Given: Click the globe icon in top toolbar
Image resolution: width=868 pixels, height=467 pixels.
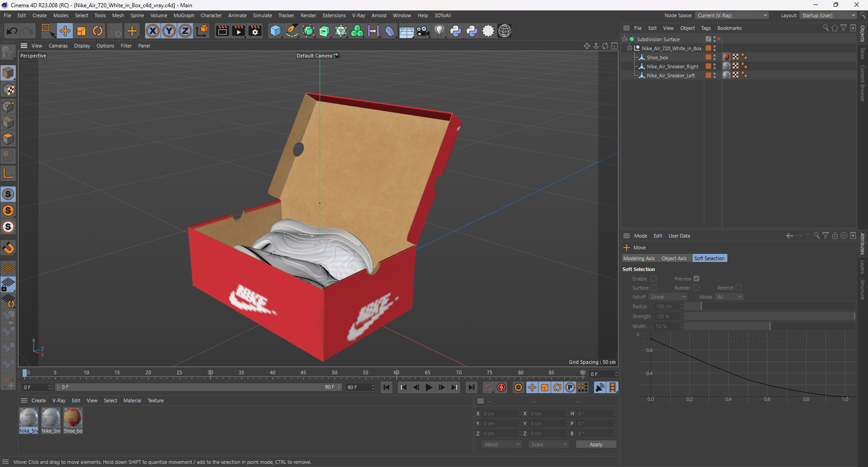Looking at the screenshot, I should pos(505,31).
